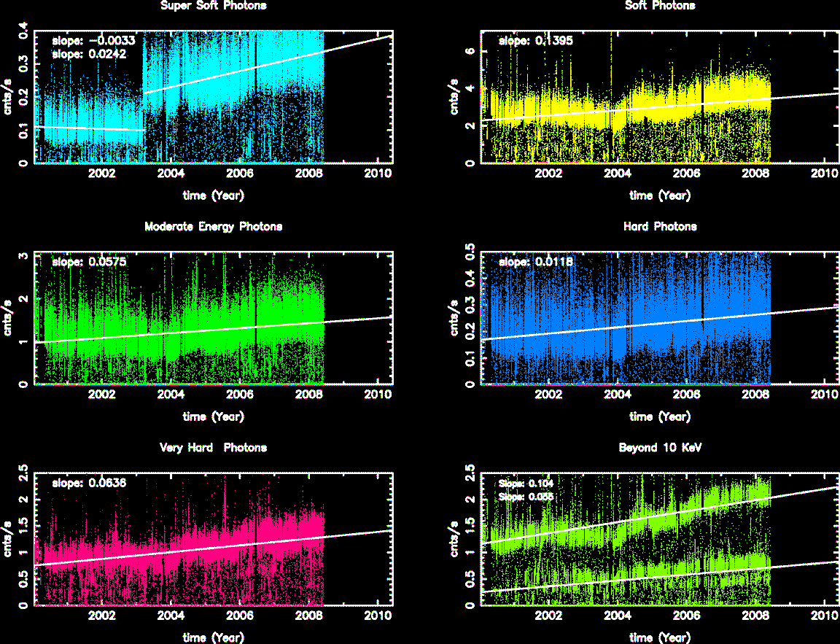Click the Slope: 0.104 label

524,483
